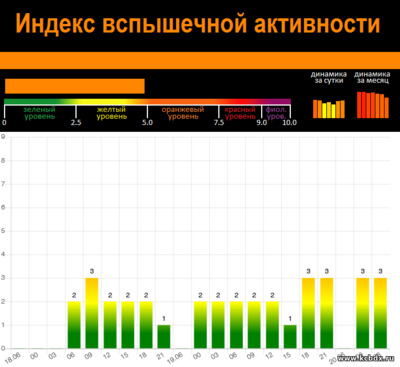Click the scale value '10.0'
Image resolution: width=400 pixels, height=367 pixels.
290,123
